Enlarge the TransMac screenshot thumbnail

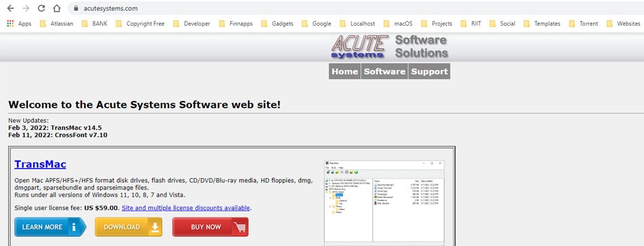pos(384,203)
